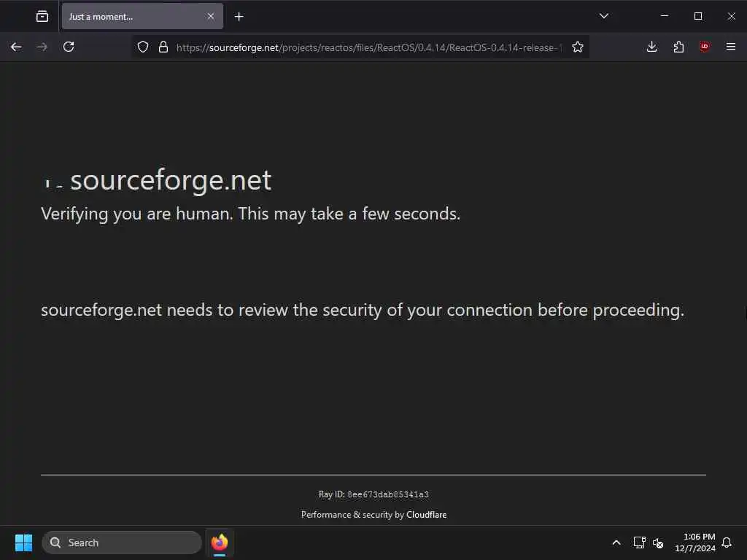Go back one page
Image resolution: width=747 pixels, height=560 pixels.
tap(16, 47)
